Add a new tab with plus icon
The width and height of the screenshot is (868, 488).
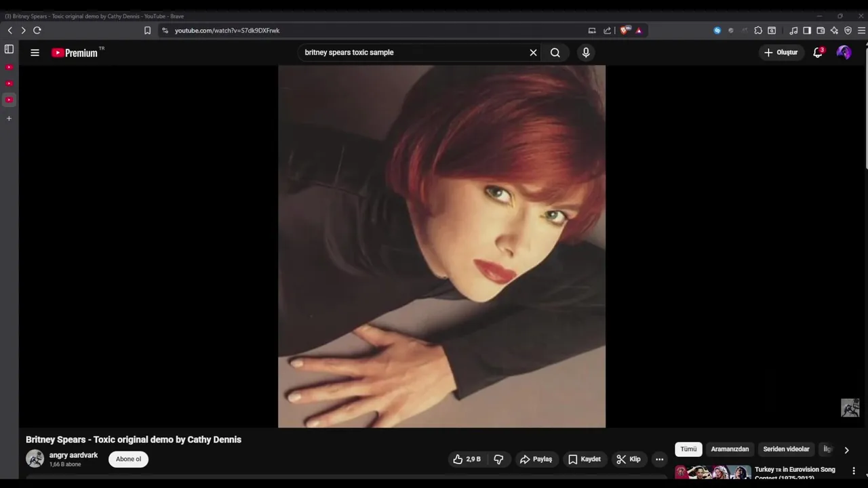click(x=9, y=119)
